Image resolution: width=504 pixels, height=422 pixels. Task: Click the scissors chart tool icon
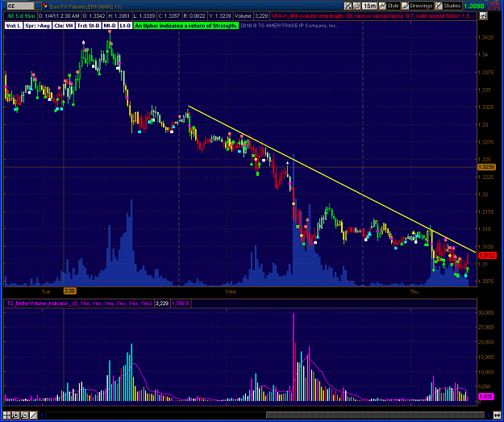coord(348,6)
